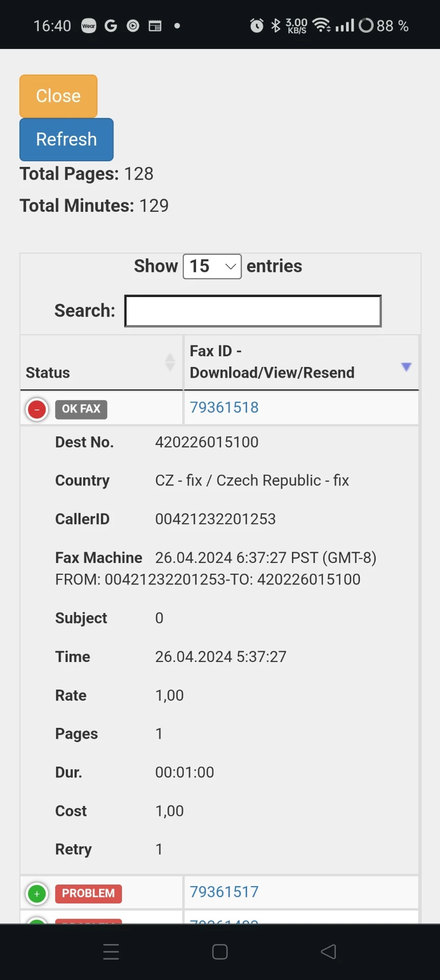Viewport: 440px width, 980px height.
Task: Tap the Google notification icon
Action: (111, 26)
